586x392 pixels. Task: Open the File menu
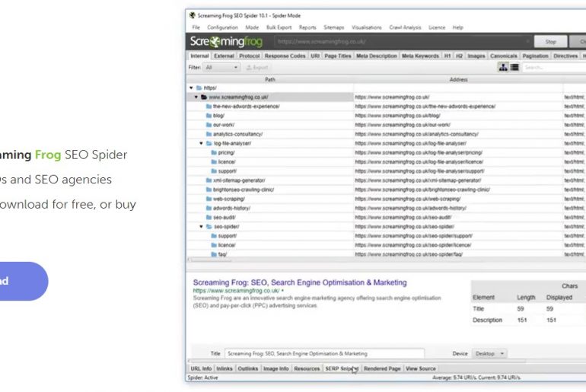196,27
